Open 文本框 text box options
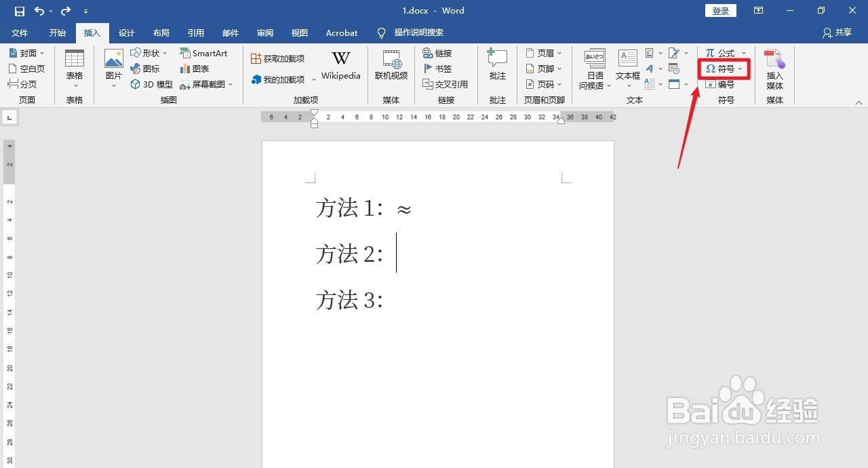 pyautogui.click(x=627, y=68)
